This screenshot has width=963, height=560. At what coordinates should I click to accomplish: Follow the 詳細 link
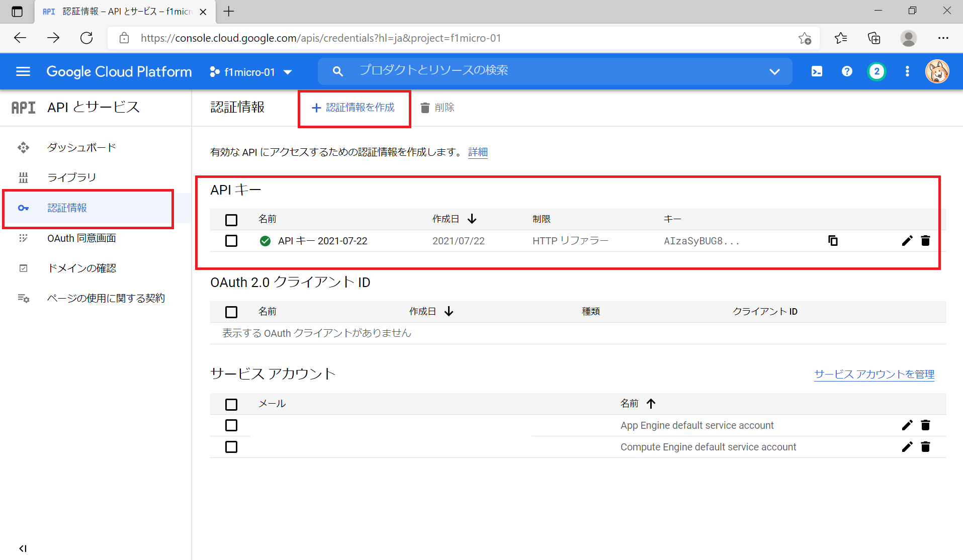tap(478, 152)
